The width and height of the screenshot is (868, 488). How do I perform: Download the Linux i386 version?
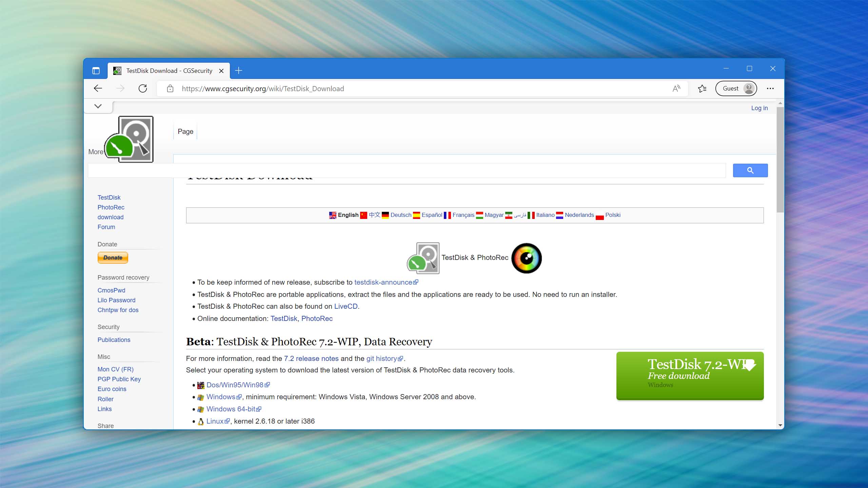[218, 421]
